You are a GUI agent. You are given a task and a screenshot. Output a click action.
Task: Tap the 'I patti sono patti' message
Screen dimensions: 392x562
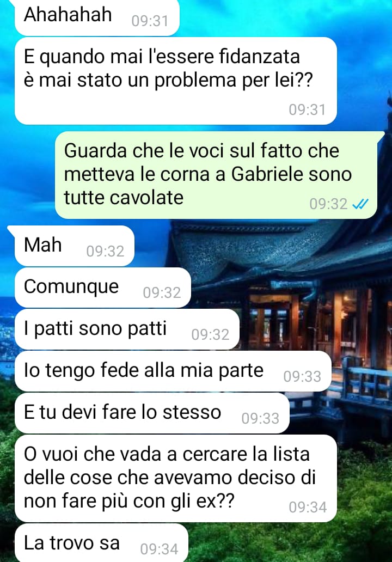pos(127,329)
